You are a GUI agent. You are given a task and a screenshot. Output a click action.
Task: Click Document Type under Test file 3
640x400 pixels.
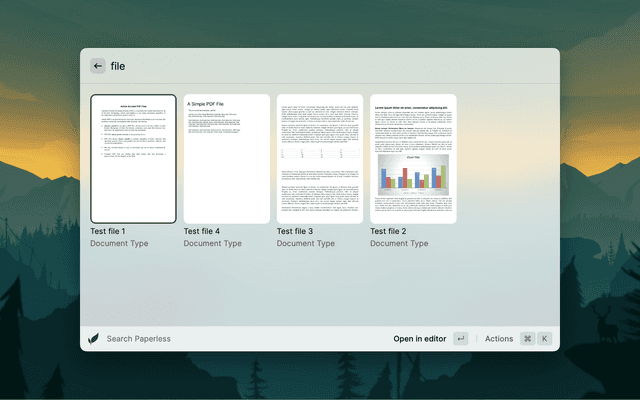[306, 243]
